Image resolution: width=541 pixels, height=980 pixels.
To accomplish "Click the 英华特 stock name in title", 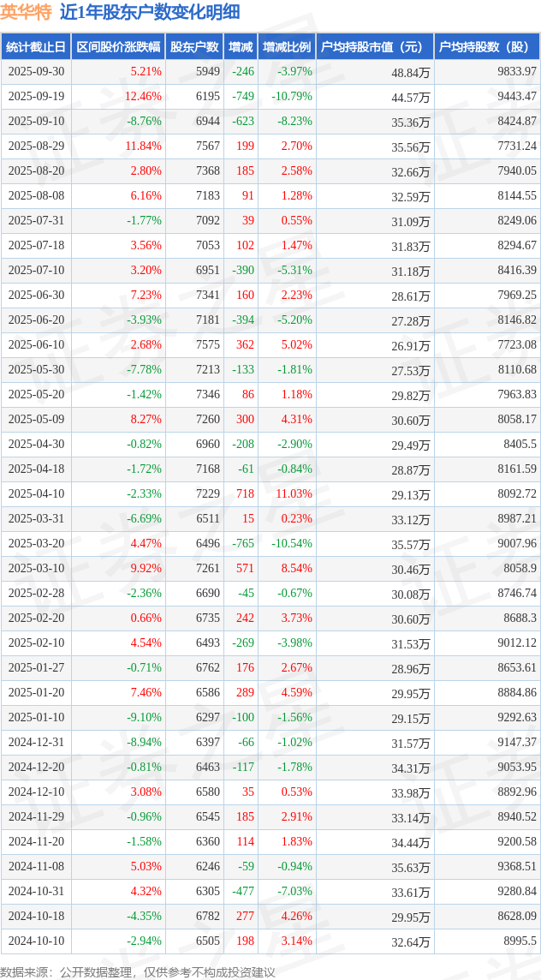I will [26, 12].
